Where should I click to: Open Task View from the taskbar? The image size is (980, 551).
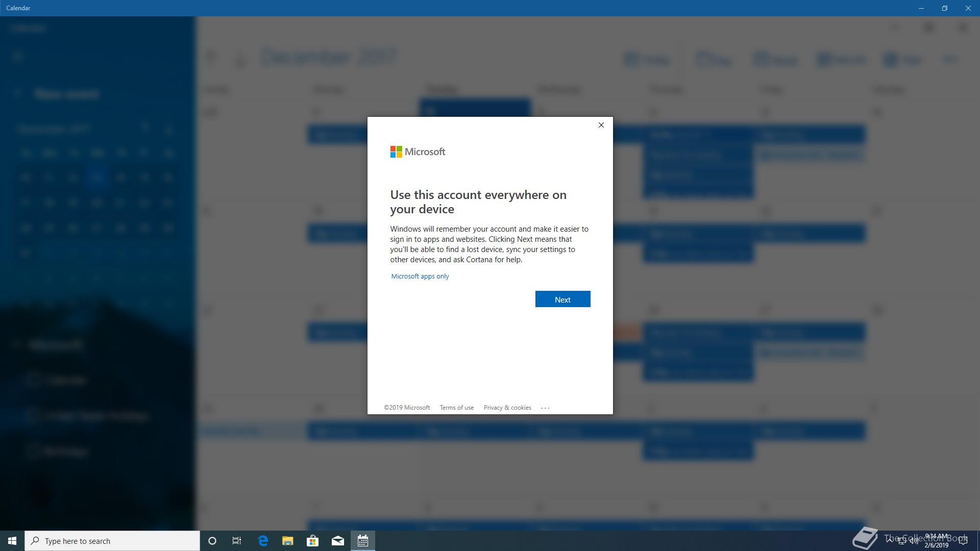click(237, 541)
